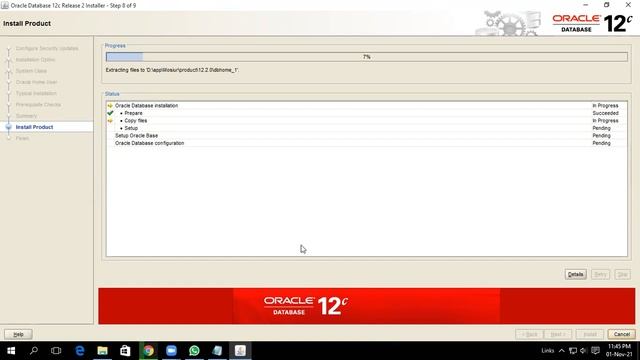This screenshot has width=640, height=360.
Task: Click in-progress arrow beside Copy files
Action: tap(110, 120)
